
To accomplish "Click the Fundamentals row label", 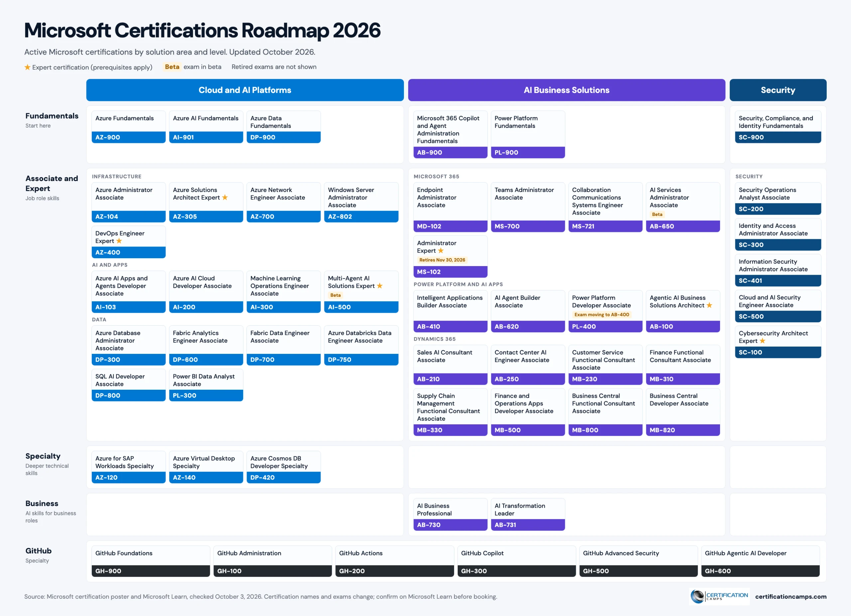I will point(52,116).
